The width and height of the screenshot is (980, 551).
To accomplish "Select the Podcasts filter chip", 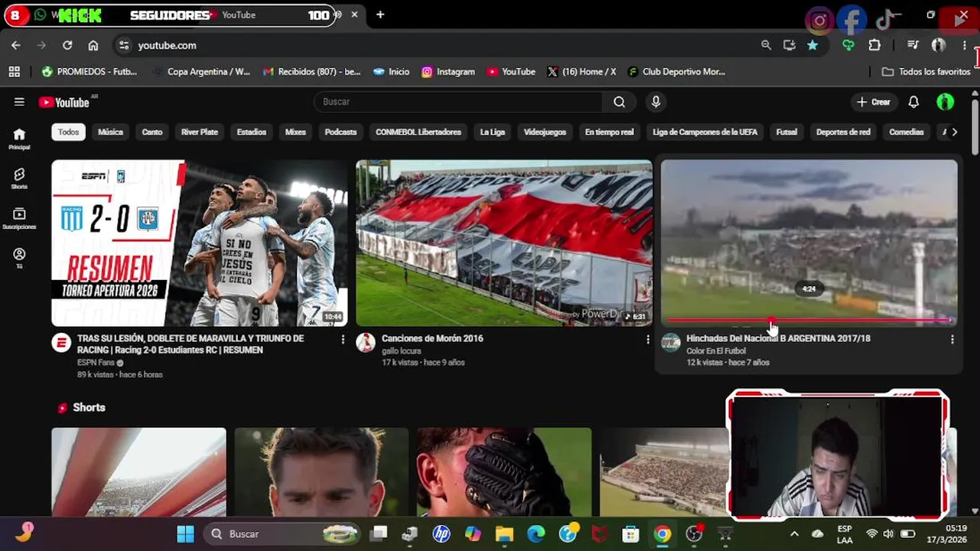I will pos(340,132).
